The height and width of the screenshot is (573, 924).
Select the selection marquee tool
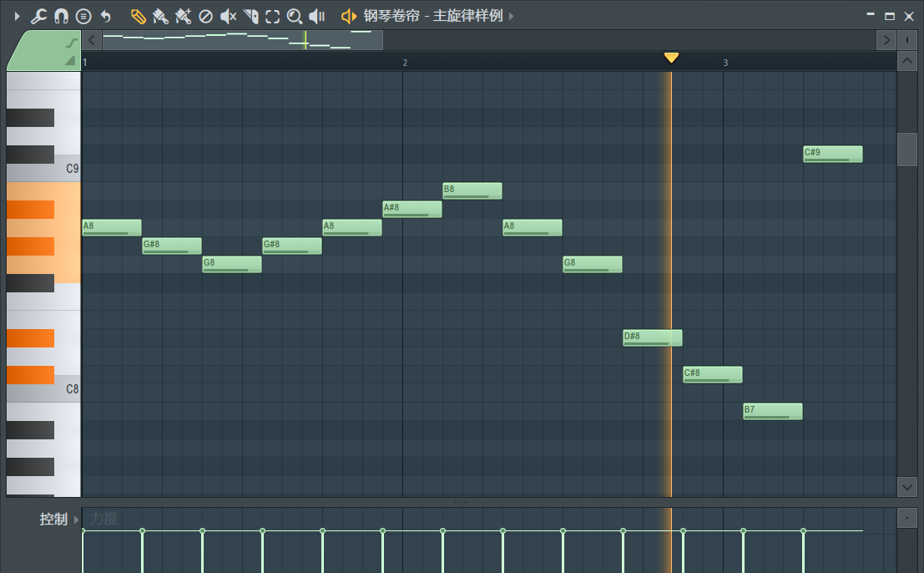point(272,17)
